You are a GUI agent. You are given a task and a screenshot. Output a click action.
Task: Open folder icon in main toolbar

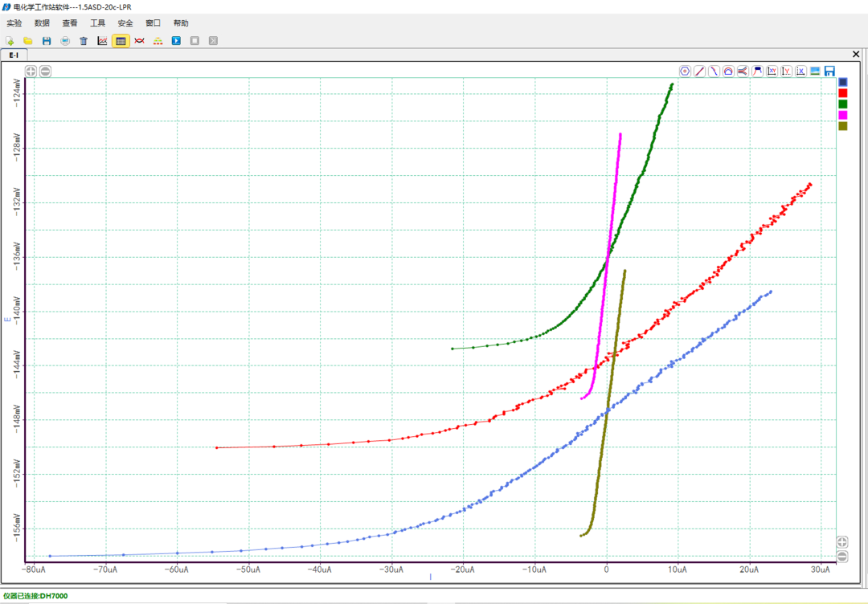(28, 41)
